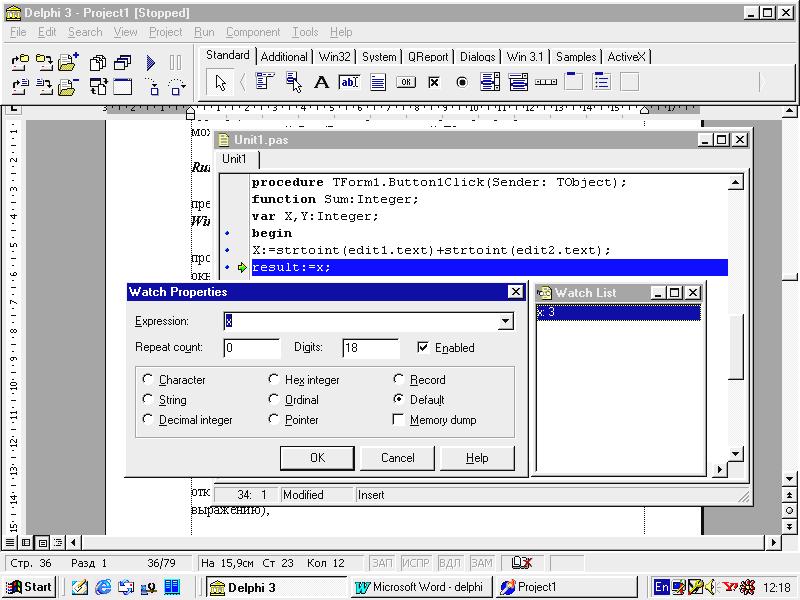Click the Repeat count input field
Image resolution: width=800 pixels, height=600 pixels.
[x=252, y=348]
